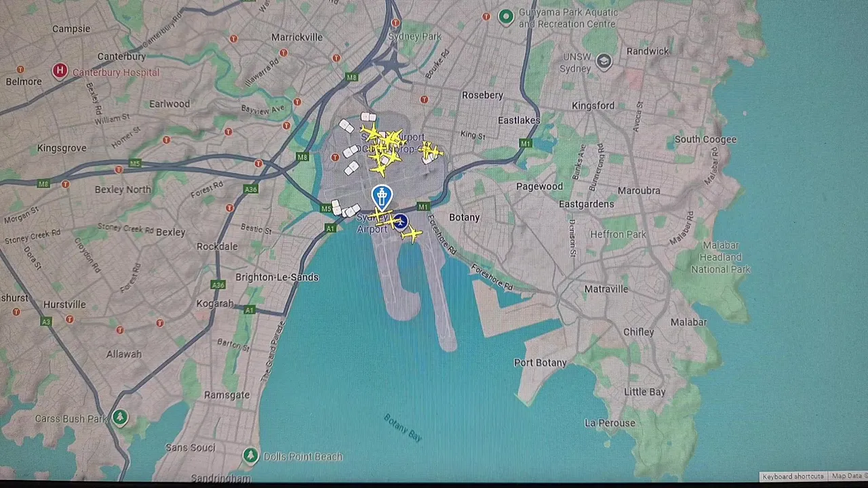Click the Eastgardens label
The height and width of the screenshot is (488, 868).
(586, 203)
